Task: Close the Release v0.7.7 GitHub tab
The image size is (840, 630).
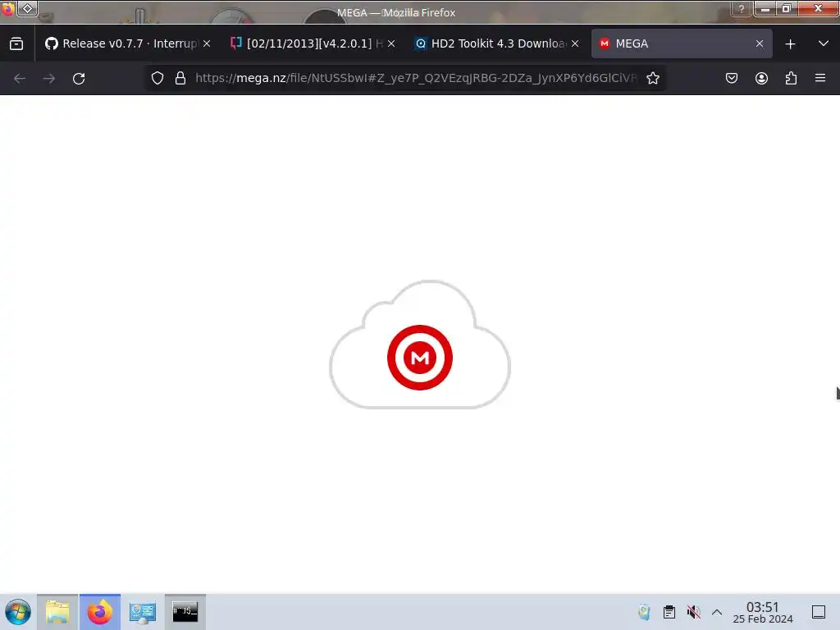Action: click(x=207, y=44)
